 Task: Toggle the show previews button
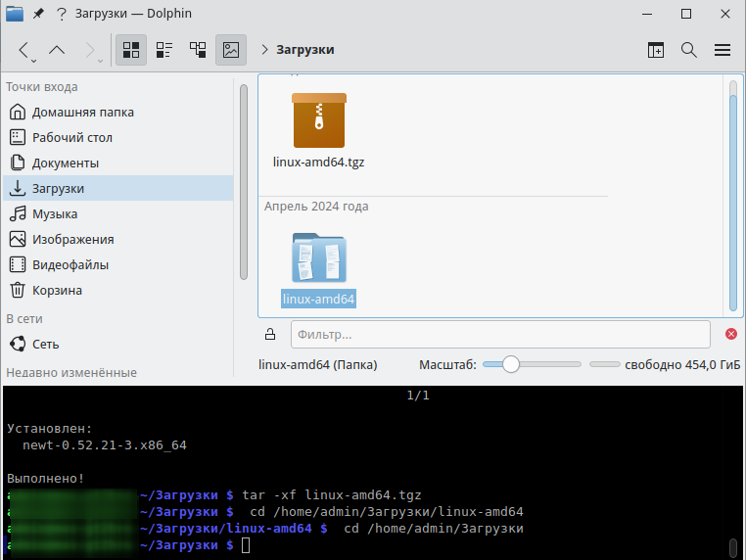click(231, 50)
